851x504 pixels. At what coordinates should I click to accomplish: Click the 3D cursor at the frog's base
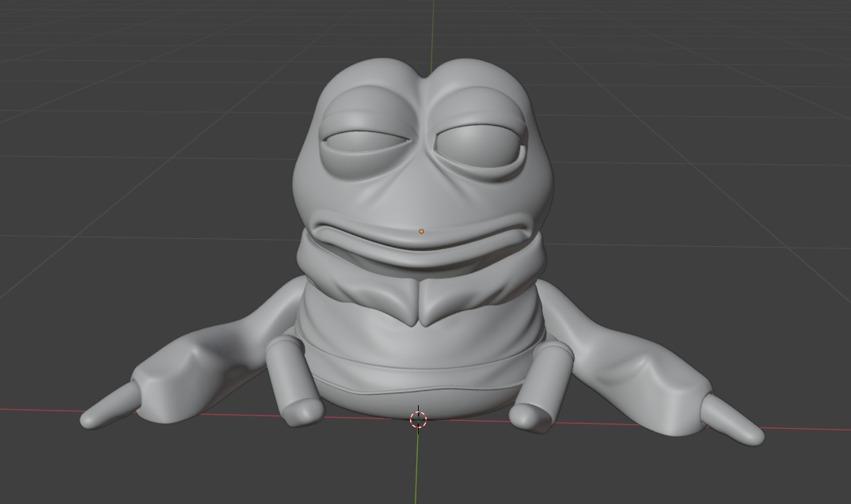pyautogui.click(x=418, y=419)
